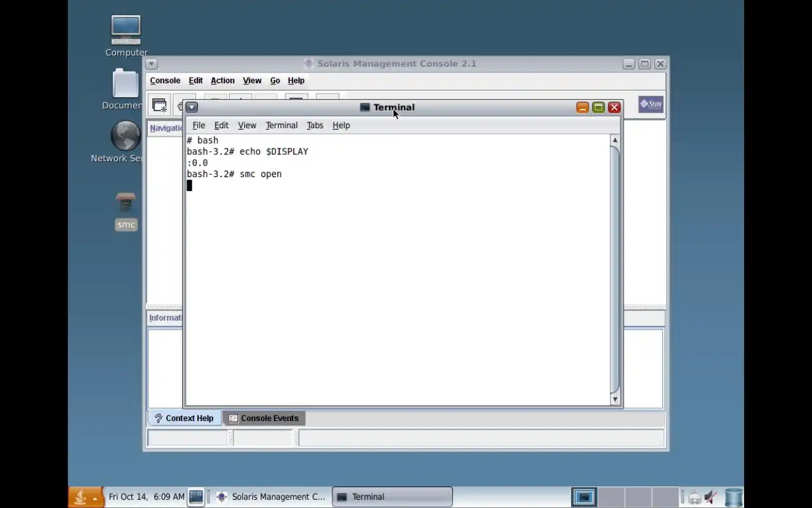Close the Terminal window with the red button
This screenshot has height=508, width=812.
pos(614,107)
